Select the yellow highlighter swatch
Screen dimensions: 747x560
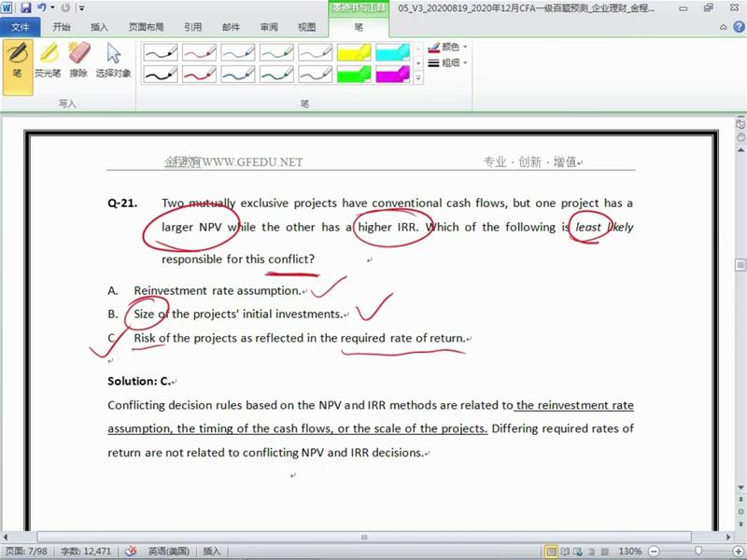354,52
